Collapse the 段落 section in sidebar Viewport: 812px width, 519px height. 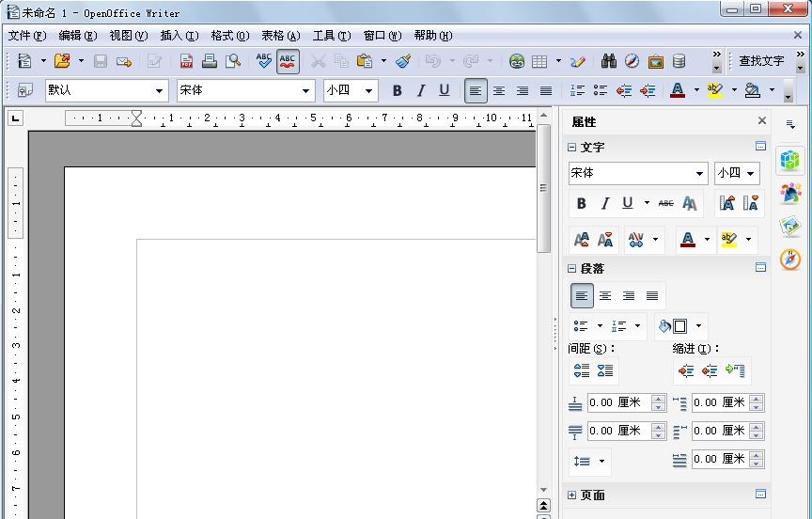571,268
